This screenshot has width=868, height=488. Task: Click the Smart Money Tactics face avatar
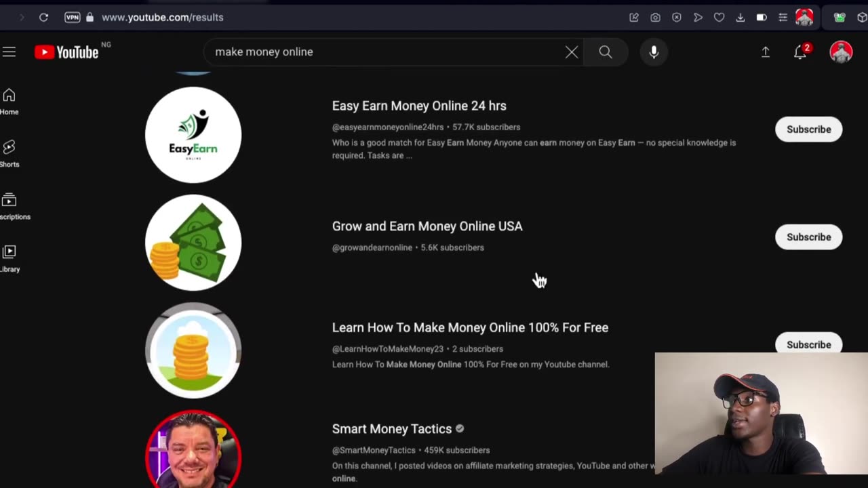(x=193, y=449)
